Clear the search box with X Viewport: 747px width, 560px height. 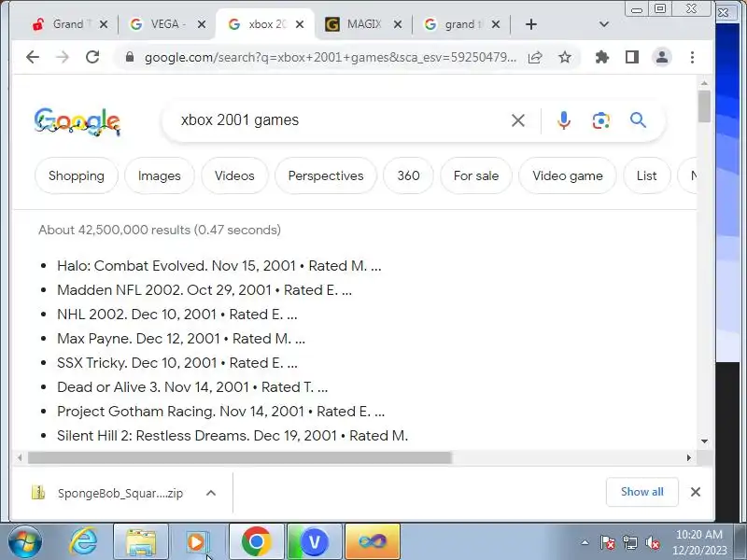(x=518, y=120)
